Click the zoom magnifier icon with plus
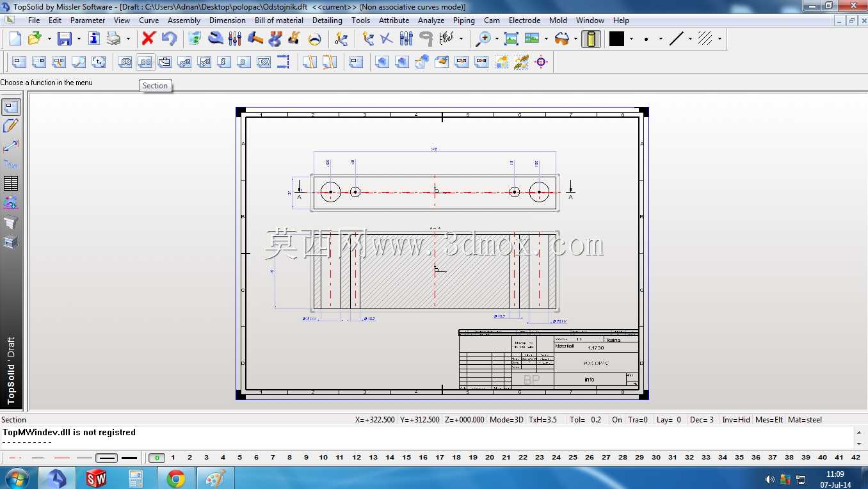The image size is (868, 489). (483, 39)
